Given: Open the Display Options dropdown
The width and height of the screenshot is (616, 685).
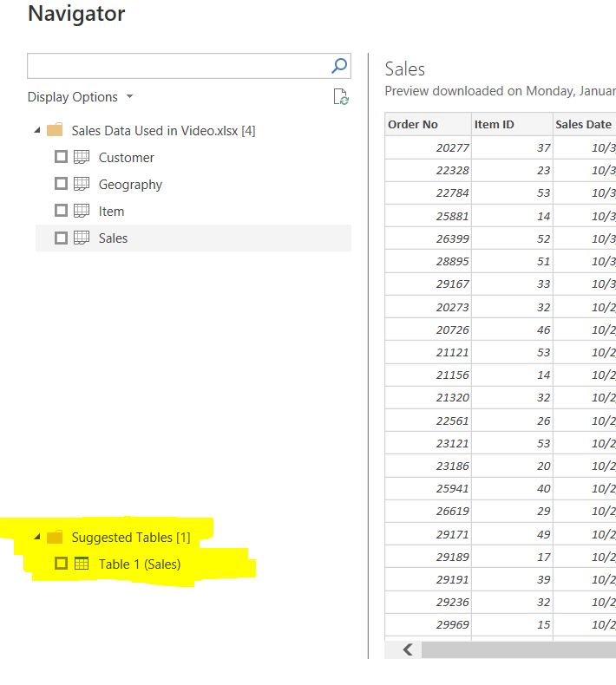Looking at the screenshot, I should pos(80,97).
